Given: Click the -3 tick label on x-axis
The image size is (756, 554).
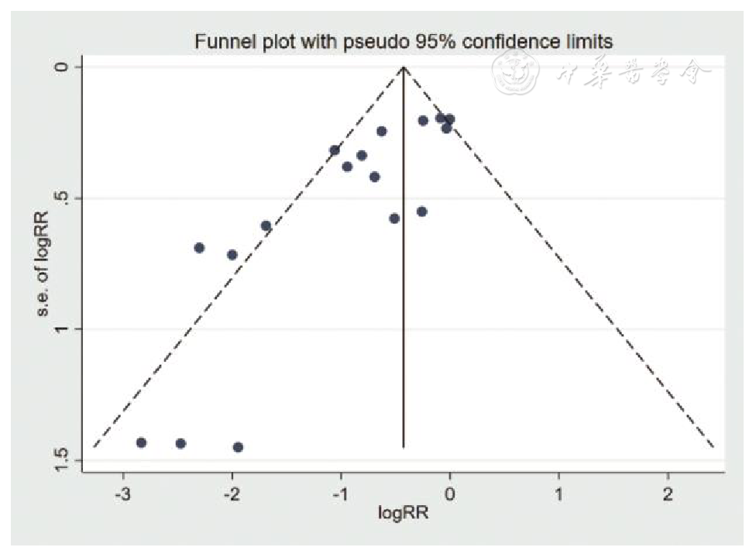Looking at the screenshot, I should [122, 494].
